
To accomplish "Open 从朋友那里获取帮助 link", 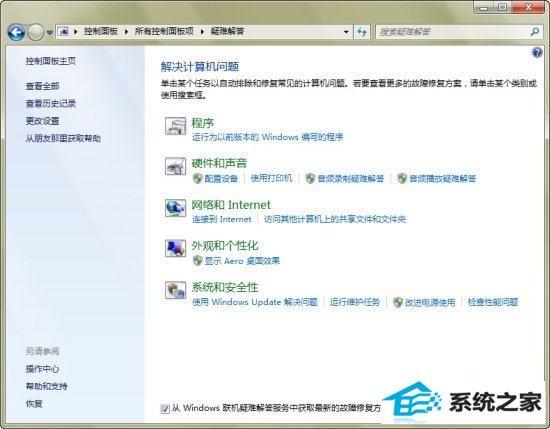I will point(63,138).
